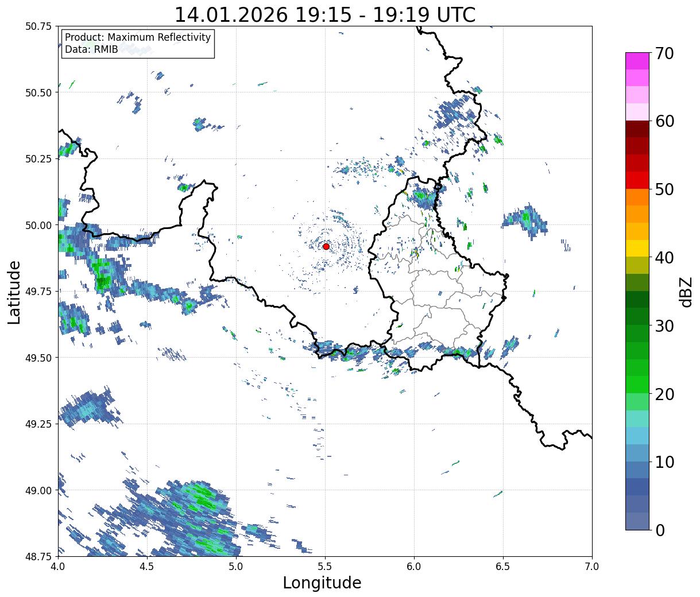
Task: Click colorbar tick label 20
Action: [x=664, y=394]
